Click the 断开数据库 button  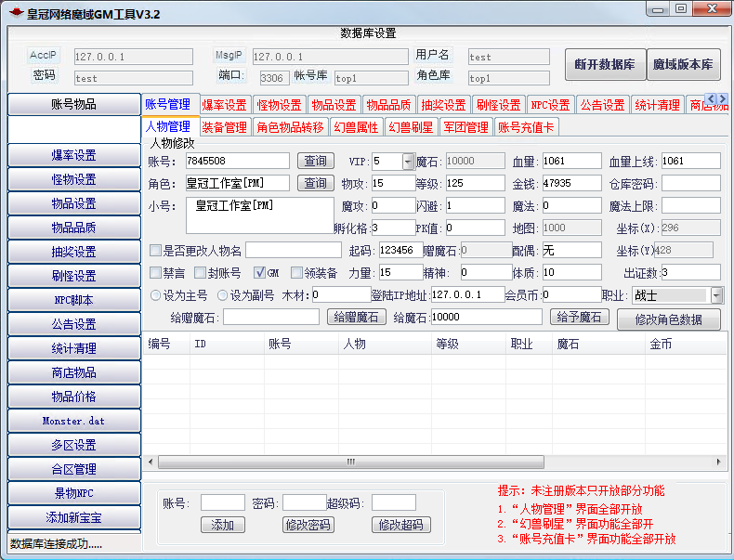tap(604, 65)
